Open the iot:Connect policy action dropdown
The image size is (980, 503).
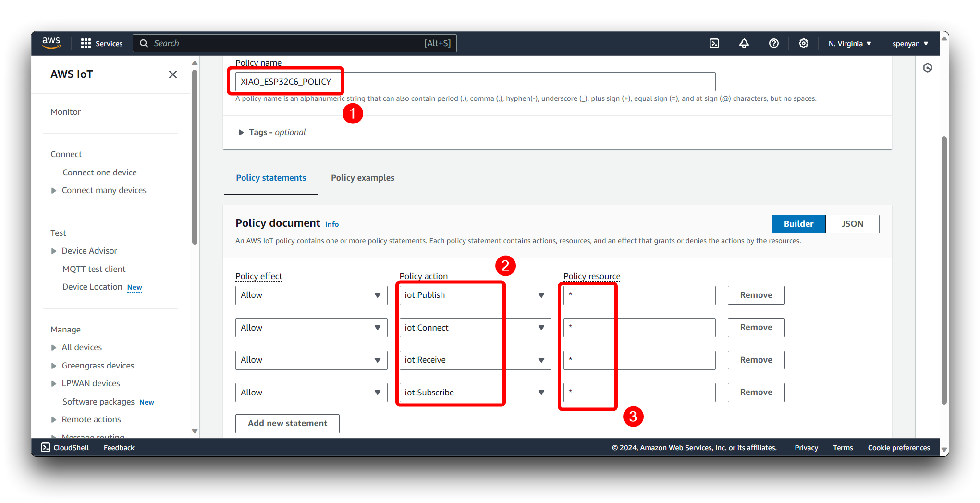click(x=475, y=328)
